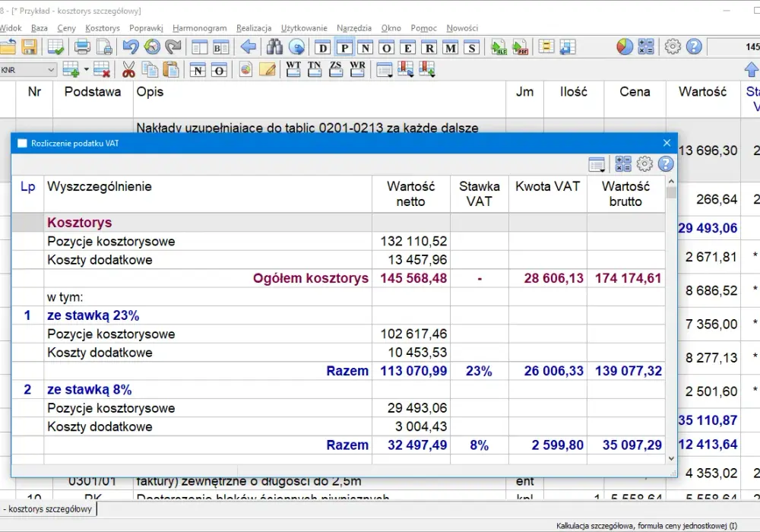
Task: Open calculator icon in VAT dialog
Action: (623, 163)
